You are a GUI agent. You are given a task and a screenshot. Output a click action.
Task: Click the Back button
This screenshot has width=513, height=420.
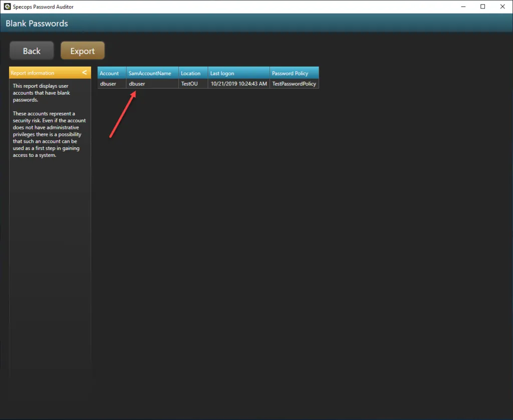coord(32,51)
